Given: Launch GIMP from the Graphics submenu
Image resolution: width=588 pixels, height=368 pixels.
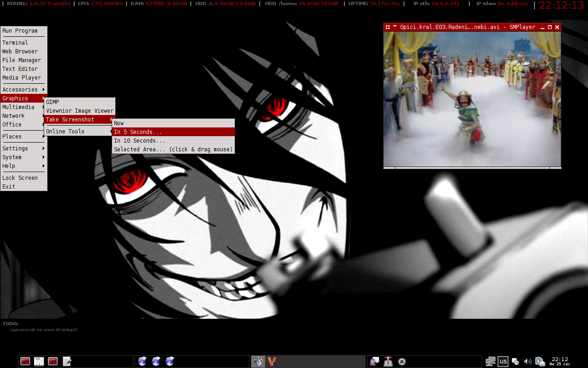Looking at the screenshot, I should (79, 102).
